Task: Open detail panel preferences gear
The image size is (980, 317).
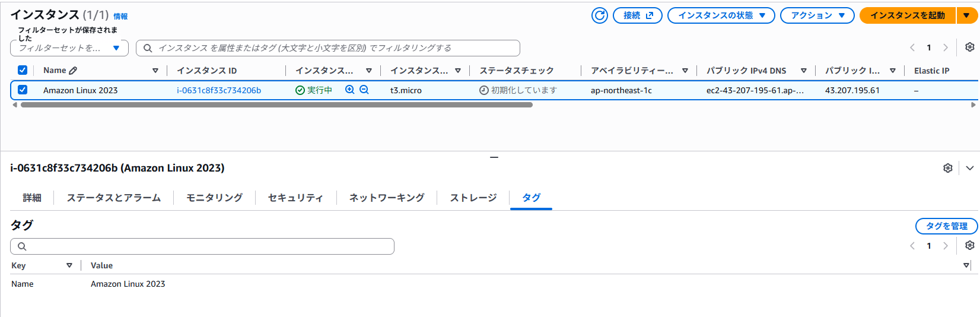Action: (948, 168)
